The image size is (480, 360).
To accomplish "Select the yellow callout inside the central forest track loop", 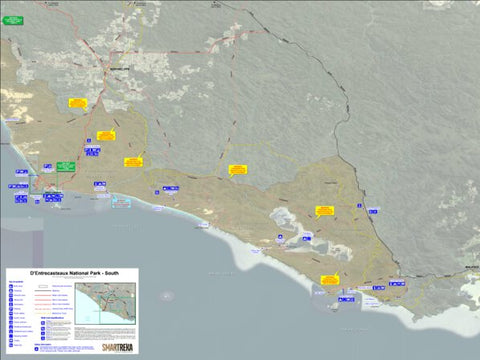I will point(238,170).
